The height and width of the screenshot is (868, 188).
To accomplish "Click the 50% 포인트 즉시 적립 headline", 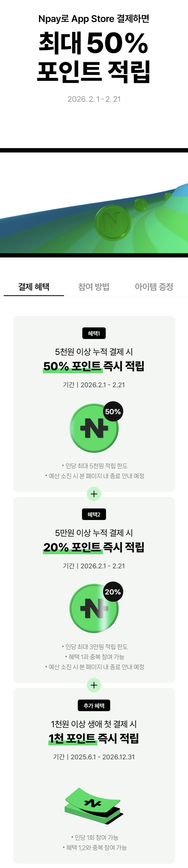I will pos(94,366).
